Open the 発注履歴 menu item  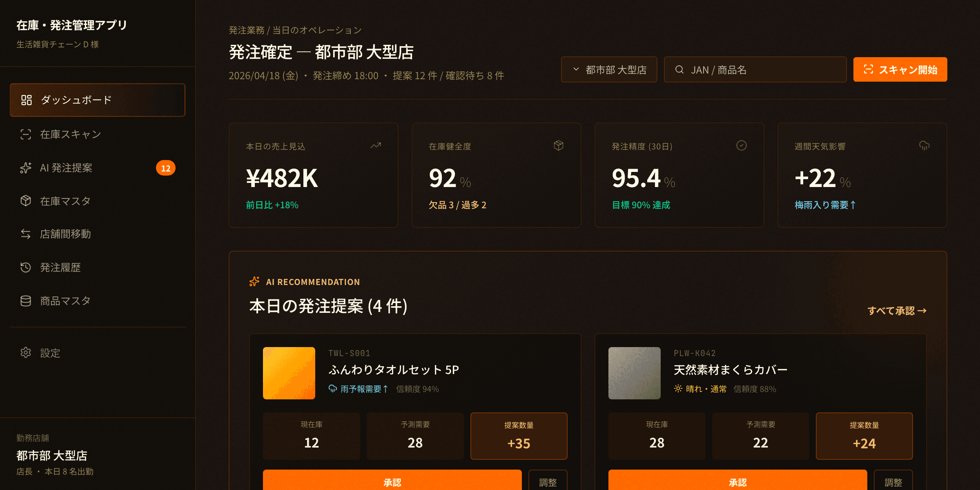pos(60,267)
